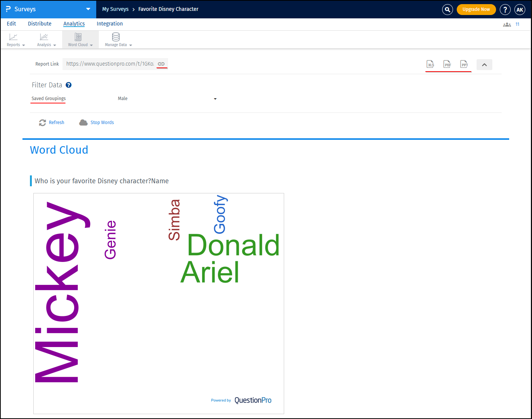The height and width of the screenshot is (419, 532).
Task: Collapse the report options panel with the chevron
Action: (484, 64)
